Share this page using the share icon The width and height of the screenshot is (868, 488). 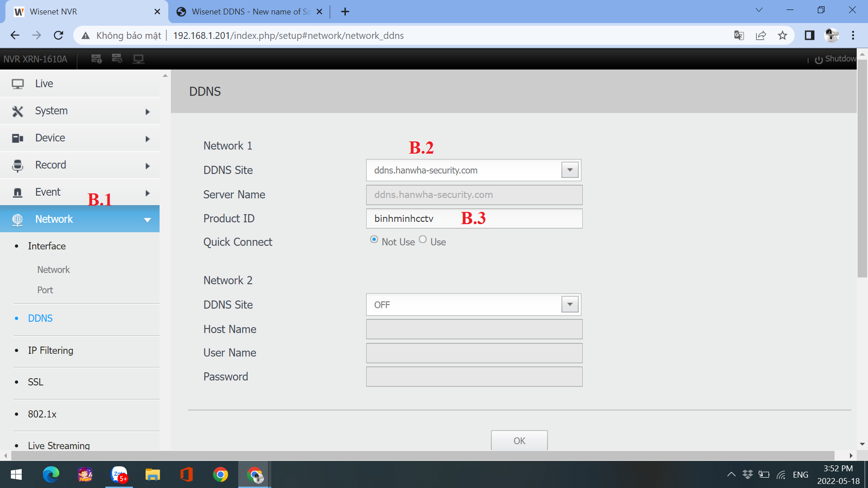pos(761,36)
